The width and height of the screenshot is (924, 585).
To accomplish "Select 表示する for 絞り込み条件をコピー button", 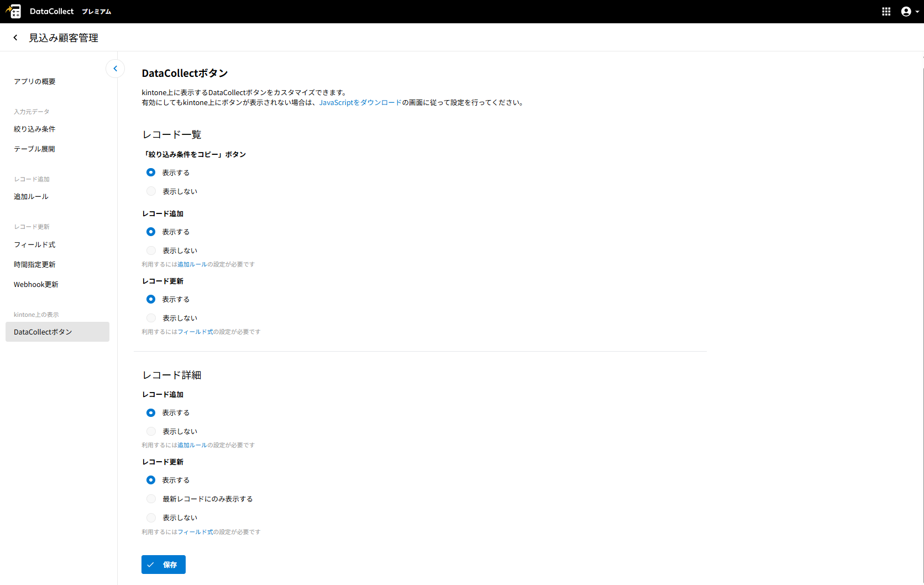I will coord(151,173).
